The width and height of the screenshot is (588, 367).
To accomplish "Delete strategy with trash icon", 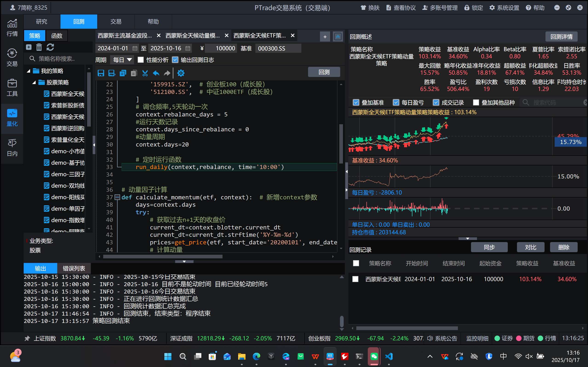I will click(39, 47).
